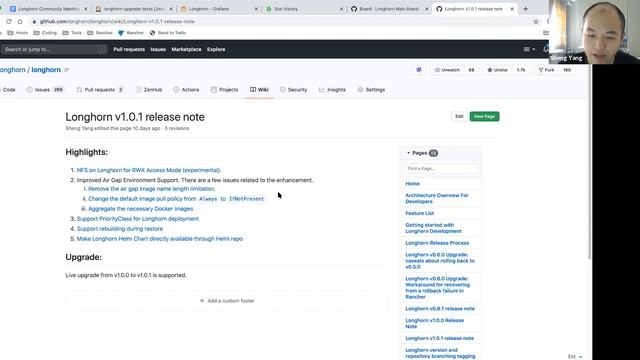640x360 pixels.
Task: Open the repository Code tab
Action: pos(9,89)
